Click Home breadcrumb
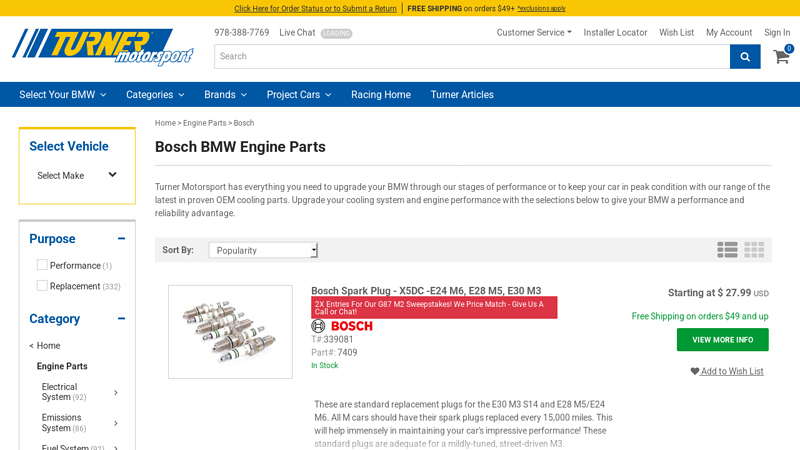The image size is (800, 450). click(165, 123)
